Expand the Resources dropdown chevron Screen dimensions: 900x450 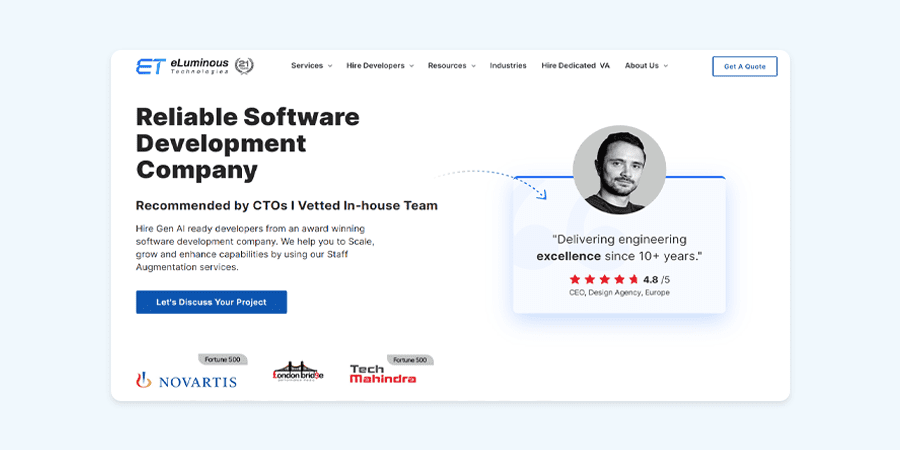click(474, 66)
